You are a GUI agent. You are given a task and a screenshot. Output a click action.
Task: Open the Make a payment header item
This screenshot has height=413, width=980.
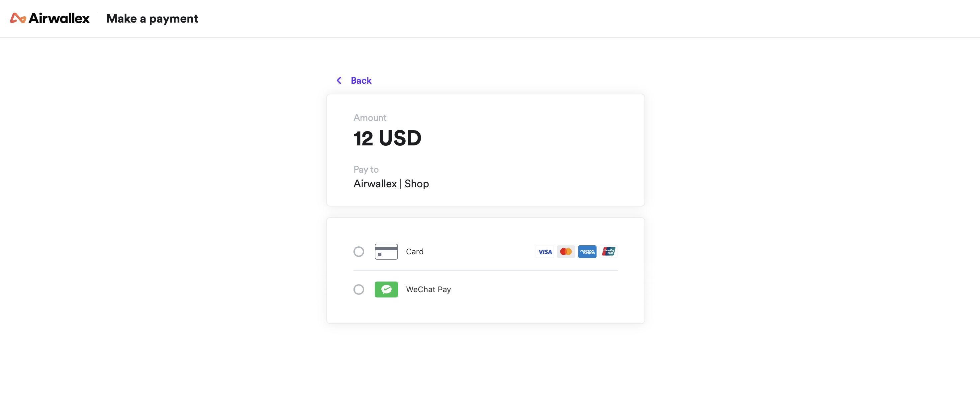pyautogui.click(x=152, y=18)
